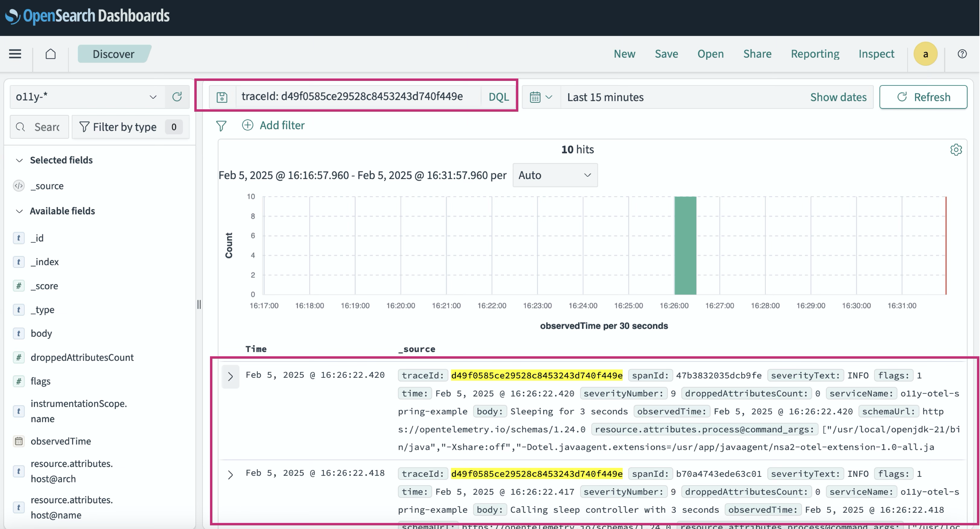The width and height of the screenshot is (980, 529).
Task: Click Show dates link
Action: click(x=838, y=97)
